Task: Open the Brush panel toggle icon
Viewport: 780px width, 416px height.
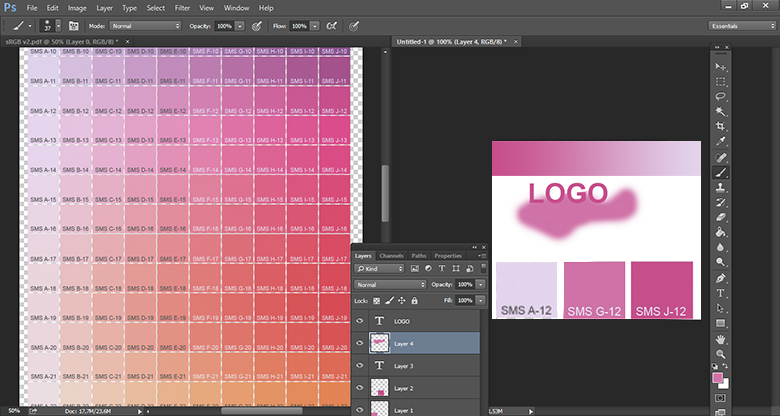Action: pos(73,26)
